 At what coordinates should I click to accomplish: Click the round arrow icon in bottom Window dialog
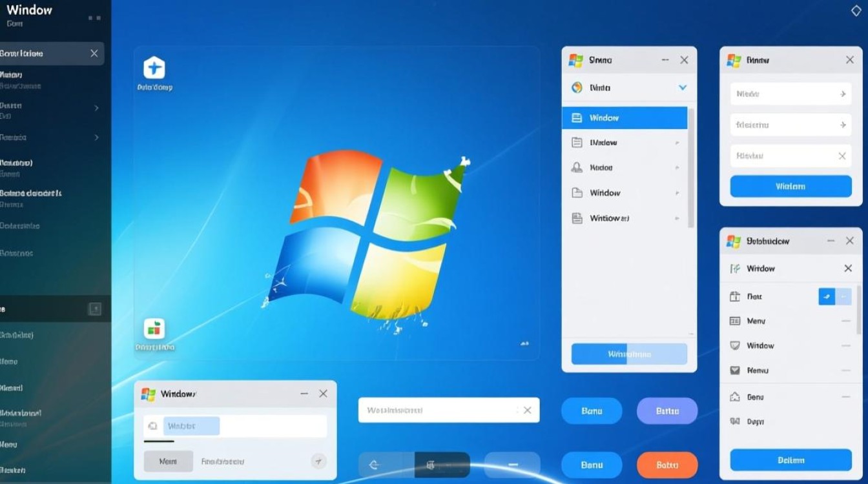[318, 461]
